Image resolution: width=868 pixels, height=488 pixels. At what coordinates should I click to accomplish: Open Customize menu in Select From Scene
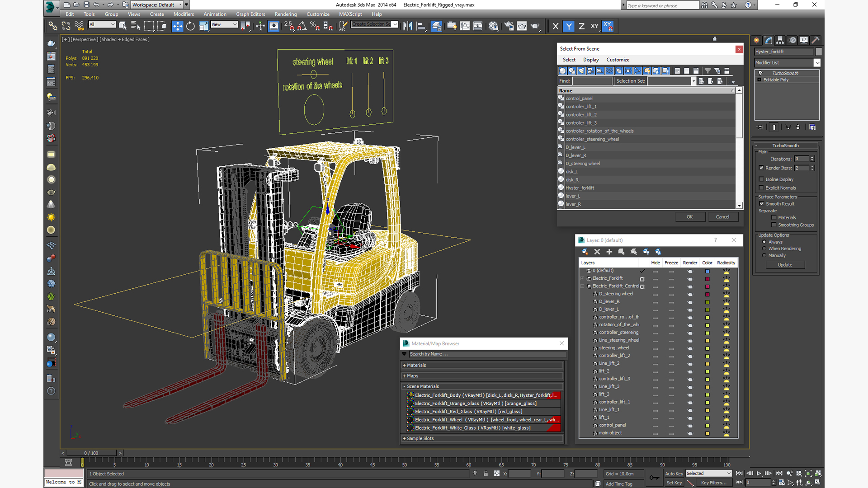pos(618,60)
